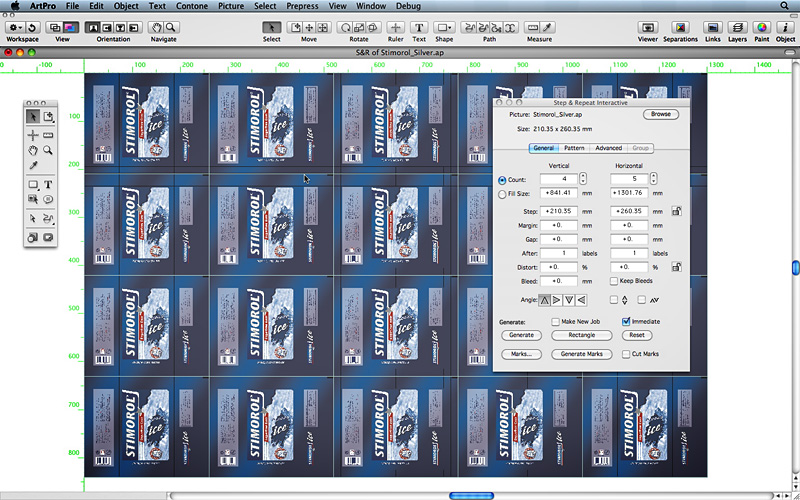Click the Step lock icon

[677, 211]
